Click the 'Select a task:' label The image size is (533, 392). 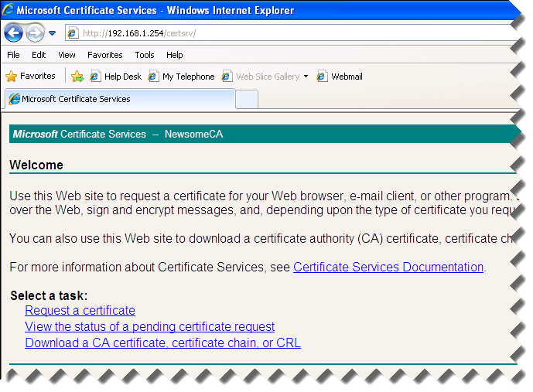(49, 295)
